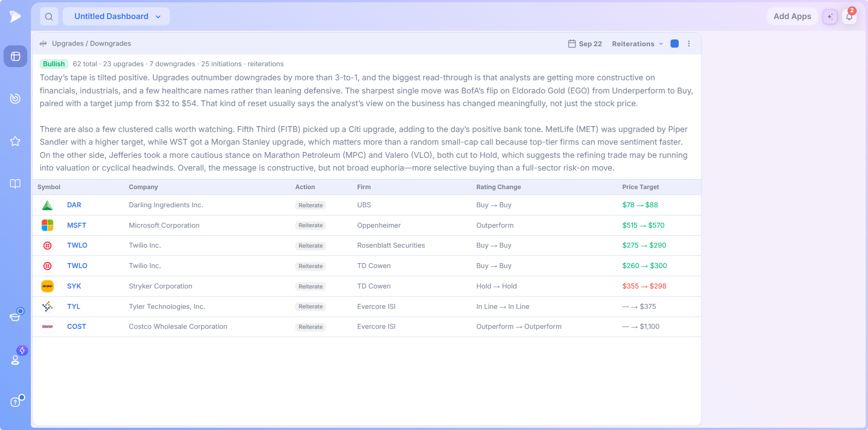Open the DAR ticker link
This screenshot has width=868, height=430.
click(x=74, y=205)
